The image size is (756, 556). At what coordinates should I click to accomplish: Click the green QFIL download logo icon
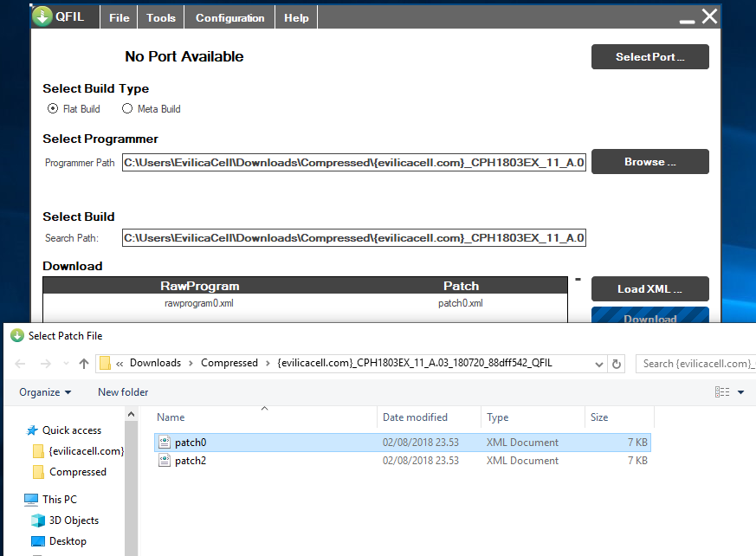[42, 16]
